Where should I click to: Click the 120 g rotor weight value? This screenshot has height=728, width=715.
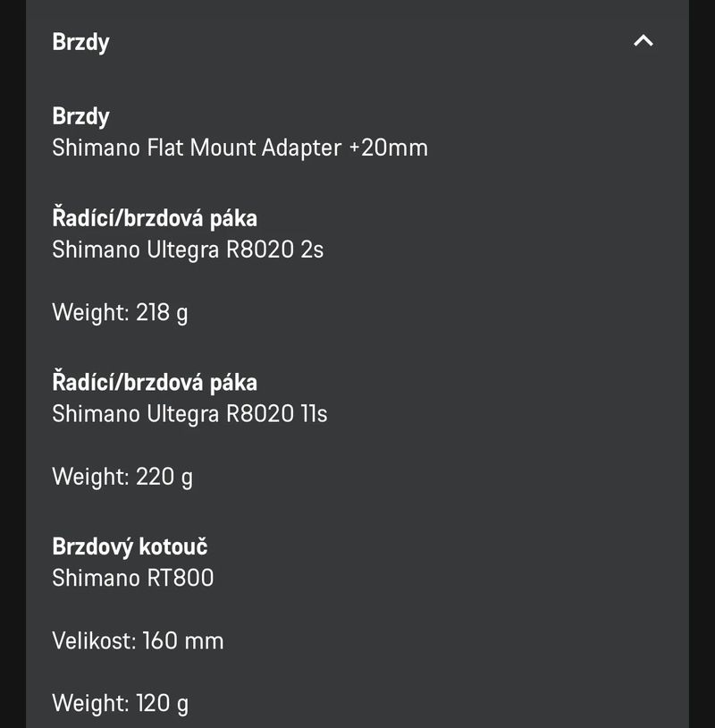tap(162, 703)
